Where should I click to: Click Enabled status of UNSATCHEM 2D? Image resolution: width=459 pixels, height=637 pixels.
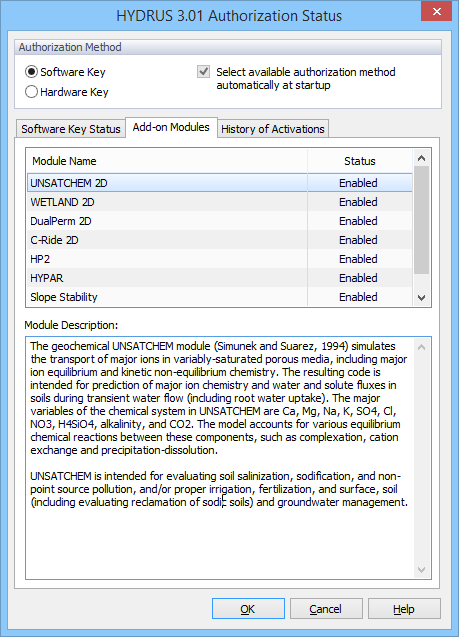[x=358, y=183]
